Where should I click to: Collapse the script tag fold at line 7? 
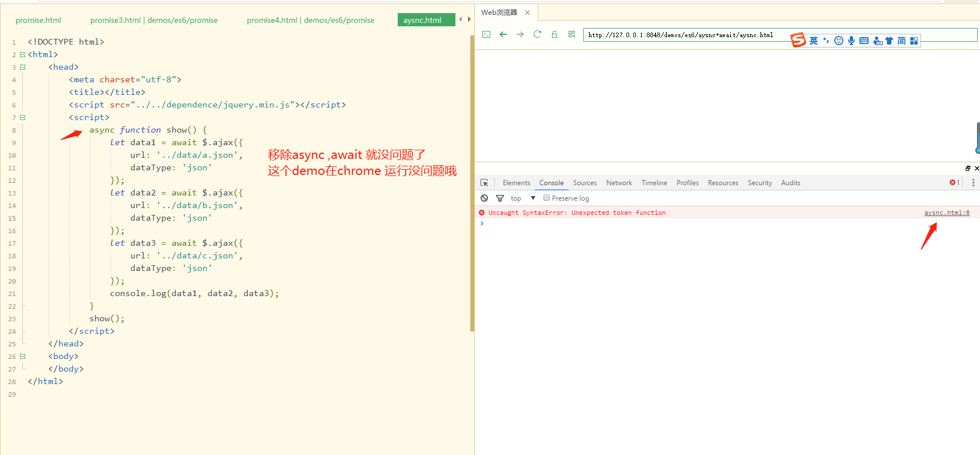click(23, 117)
